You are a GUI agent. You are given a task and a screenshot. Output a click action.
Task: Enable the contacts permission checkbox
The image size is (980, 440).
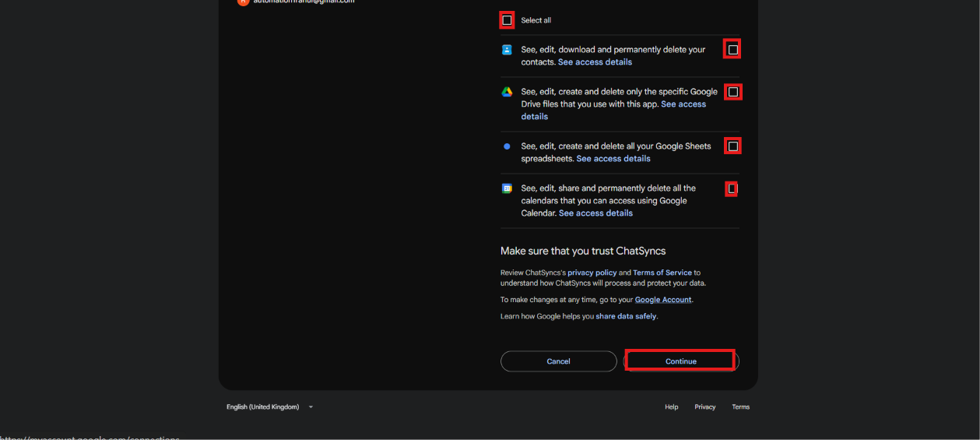(732, 50)
